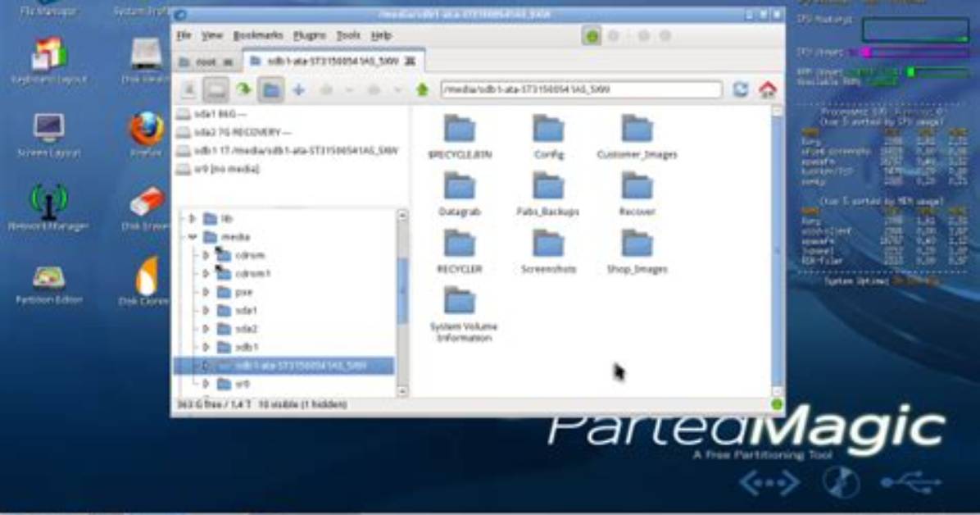Click the blue plus new tab icon
Screen dimensions: 980x515
(x=299, y=90)
